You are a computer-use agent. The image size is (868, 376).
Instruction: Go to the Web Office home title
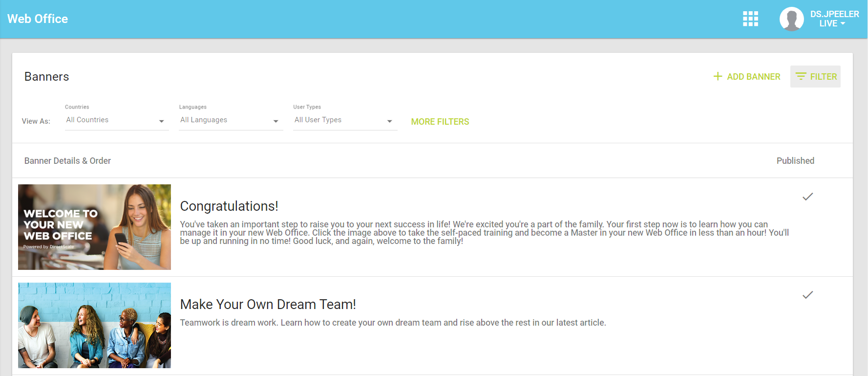[x=38, y=19]
